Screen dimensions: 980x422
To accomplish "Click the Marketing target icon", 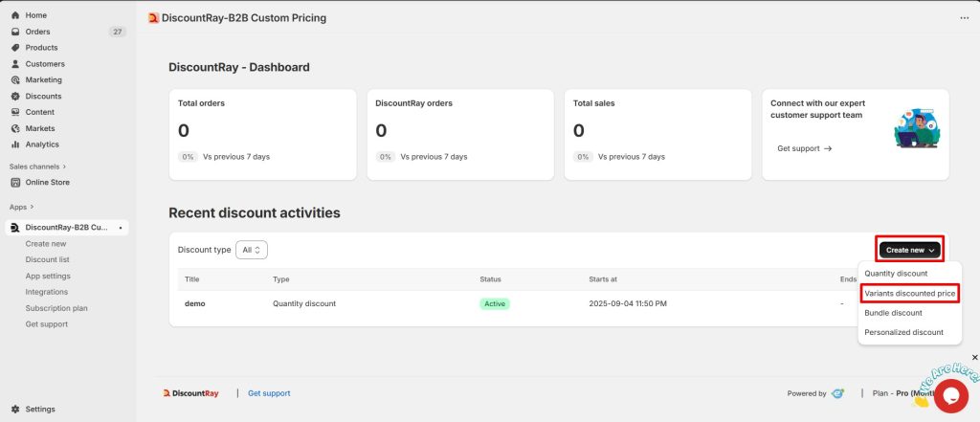I will [15, 80].
